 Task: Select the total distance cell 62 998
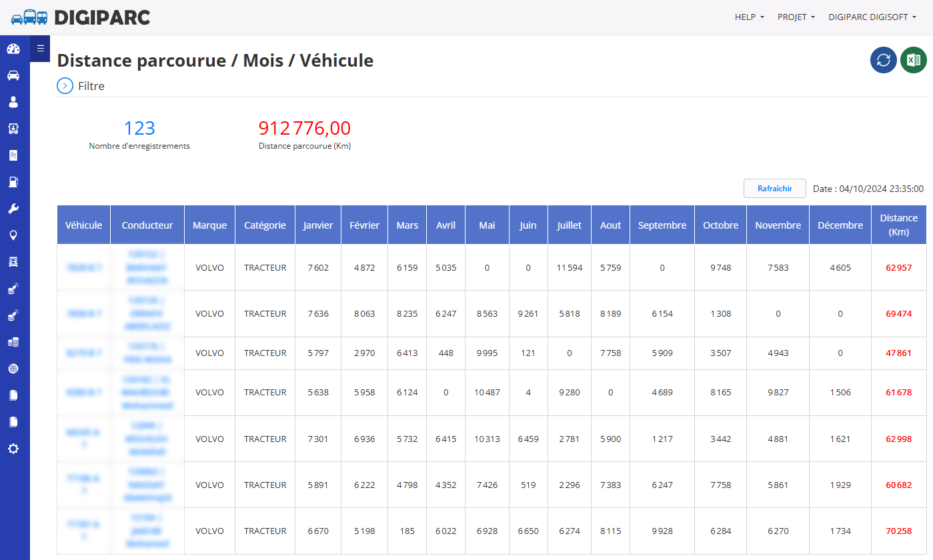[899, 439]
